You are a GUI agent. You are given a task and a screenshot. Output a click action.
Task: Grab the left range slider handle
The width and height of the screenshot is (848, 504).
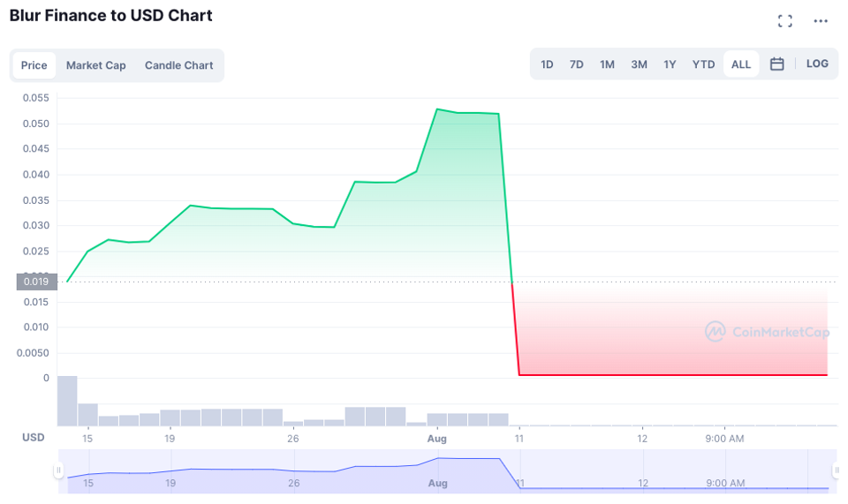[x=58, y=470]
